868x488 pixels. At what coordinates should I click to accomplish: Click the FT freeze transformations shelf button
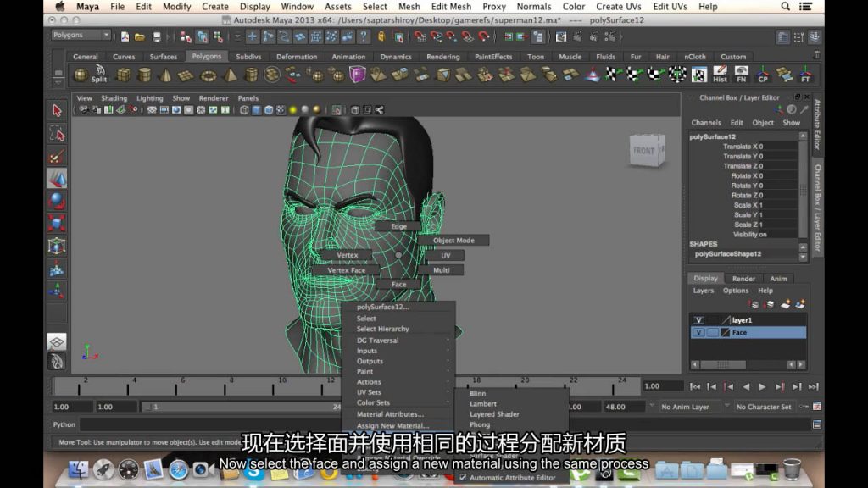coord(805,75)
